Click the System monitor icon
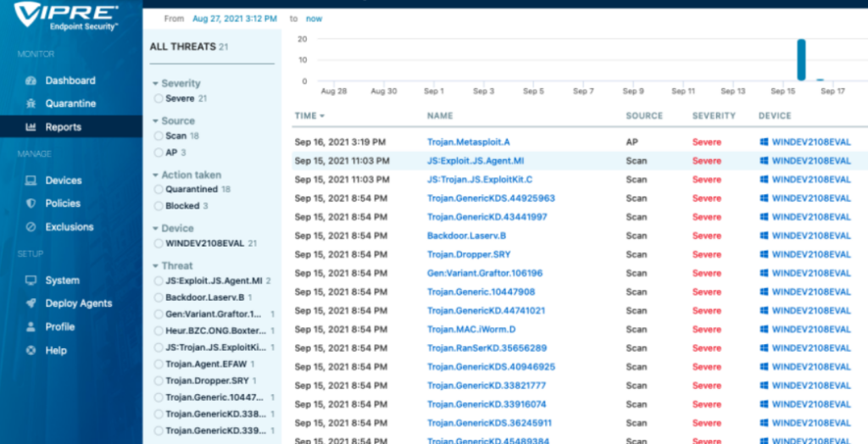868x444 pixels. coord(31,280)
